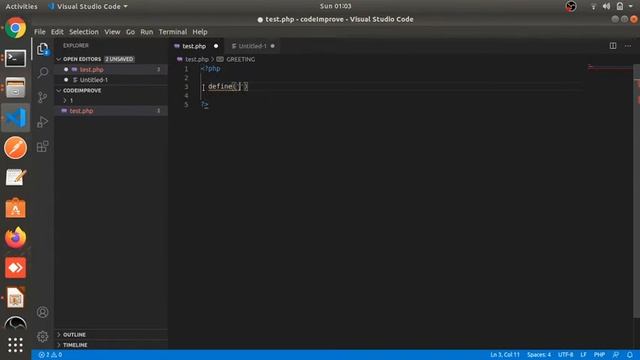The width and height of the screenshot is (640, 360).
Task: Click the Activities button
Action: coord(21,7)
